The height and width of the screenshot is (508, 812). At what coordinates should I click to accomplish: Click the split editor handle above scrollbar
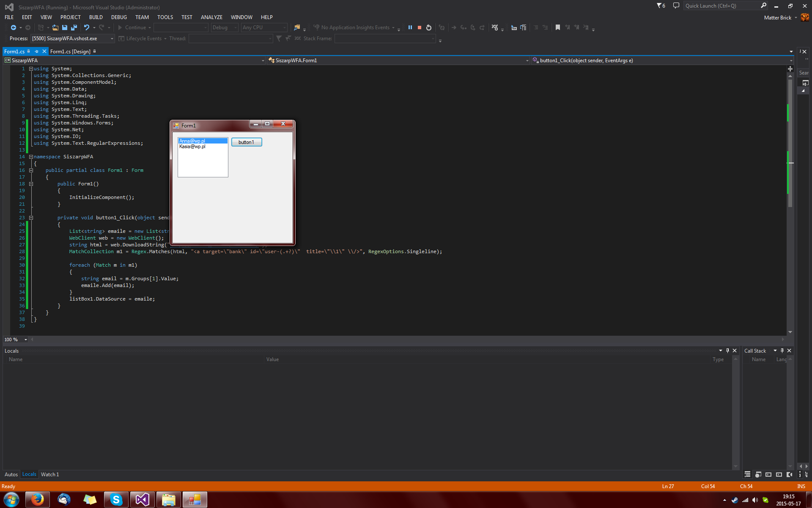(x=790, y=69)
